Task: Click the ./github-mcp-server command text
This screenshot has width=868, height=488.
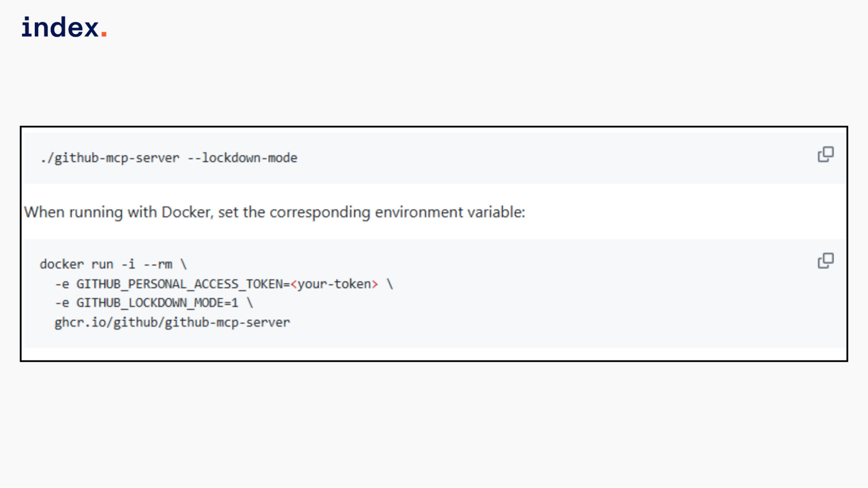Action: click(x=110, y=158)
